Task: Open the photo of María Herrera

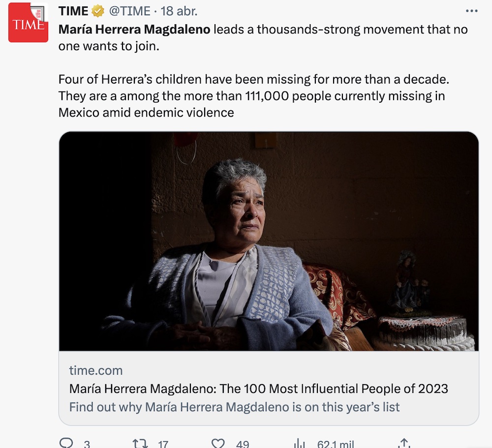Action: pyautogui.click(x=269, y=241)
